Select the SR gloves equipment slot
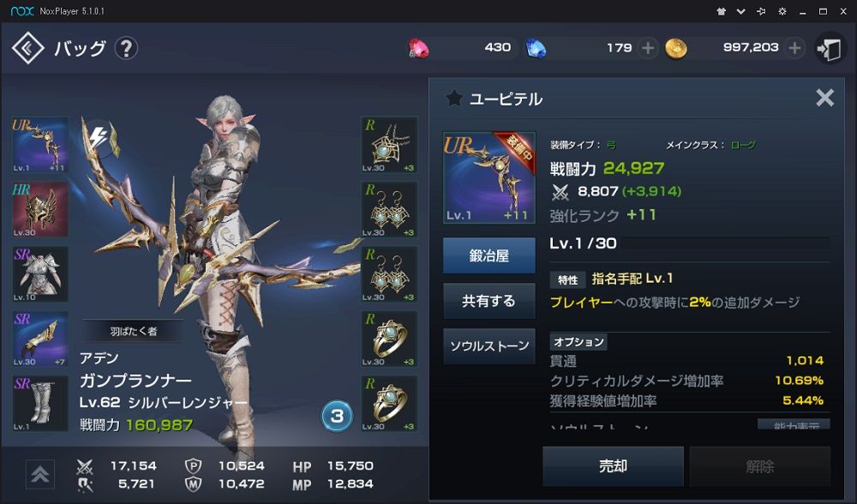857x504 pixels. pyautogui.click(x=40, y=339)
